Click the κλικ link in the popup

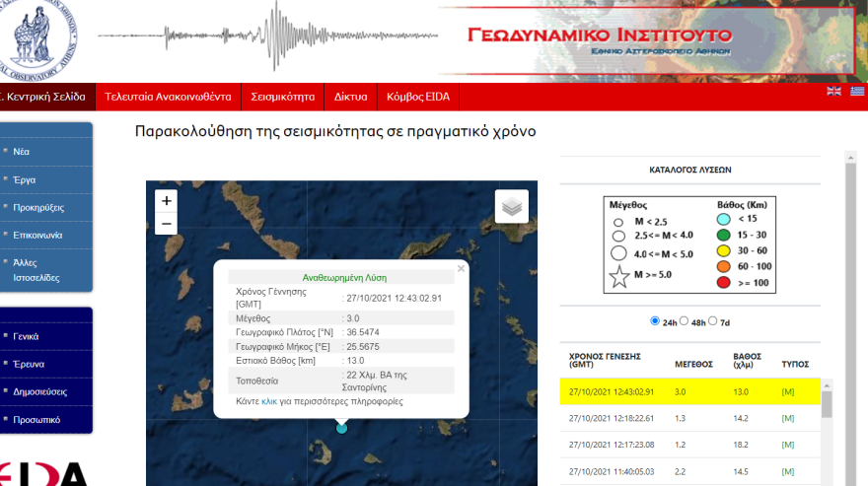[x=269, y=402]
